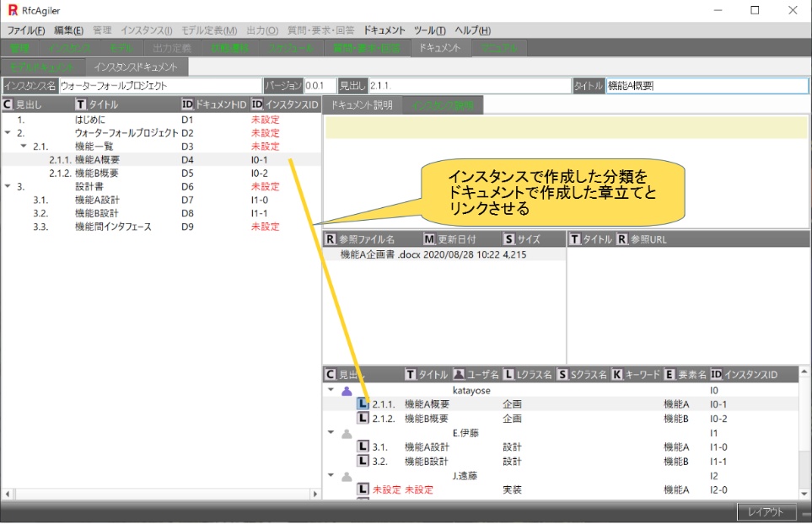Click the L icon for 3.1. 機能A設計
812x524 pixels.
point(363,447)
